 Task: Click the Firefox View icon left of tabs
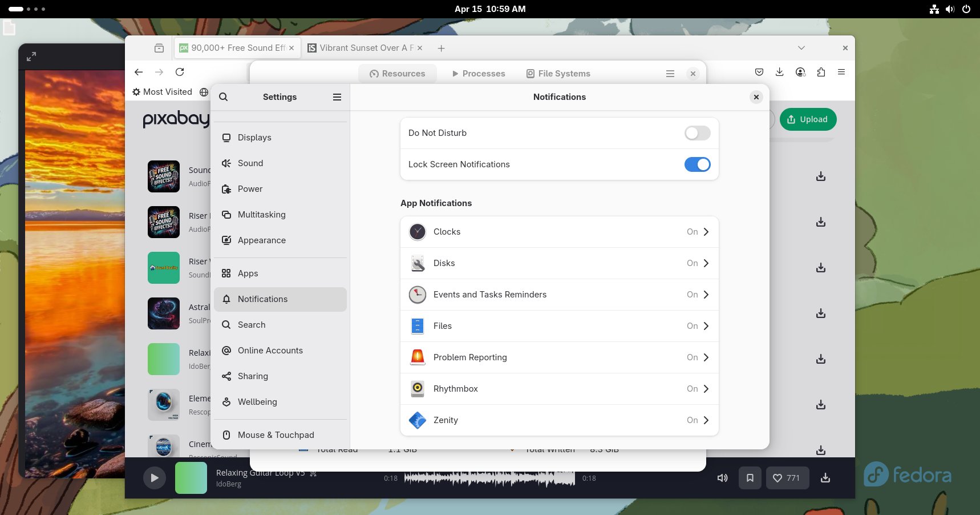[x=159, y=48]
